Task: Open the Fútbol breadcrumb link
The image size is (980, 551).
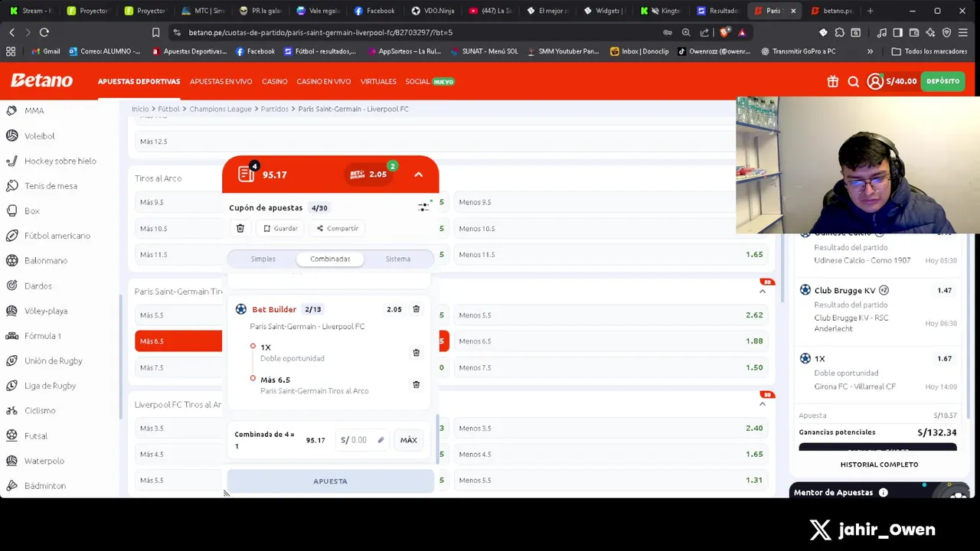Action: [x=168, y=109]
